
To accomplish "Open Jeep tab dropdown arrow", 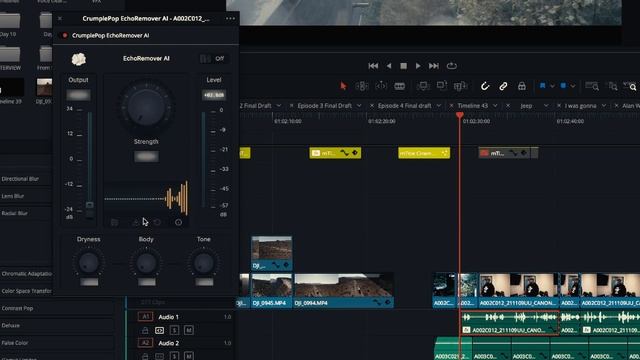I will pos(545,106).
